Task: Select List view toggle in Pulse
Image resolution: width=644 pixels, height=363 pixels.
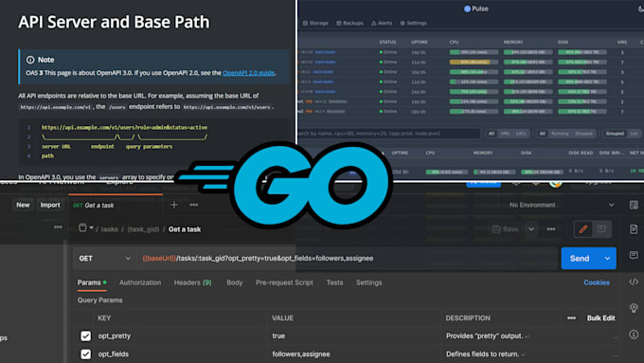Action: (x=635, y=134)
